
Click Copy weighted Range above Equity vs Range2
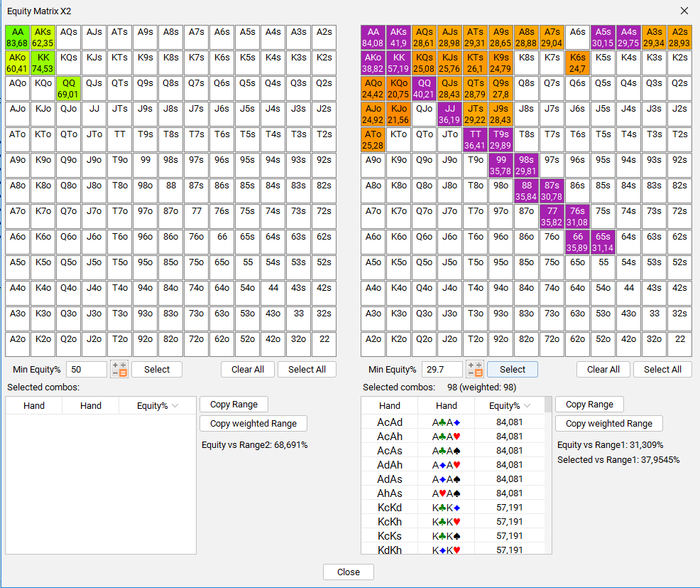click(x=253, y=423)
